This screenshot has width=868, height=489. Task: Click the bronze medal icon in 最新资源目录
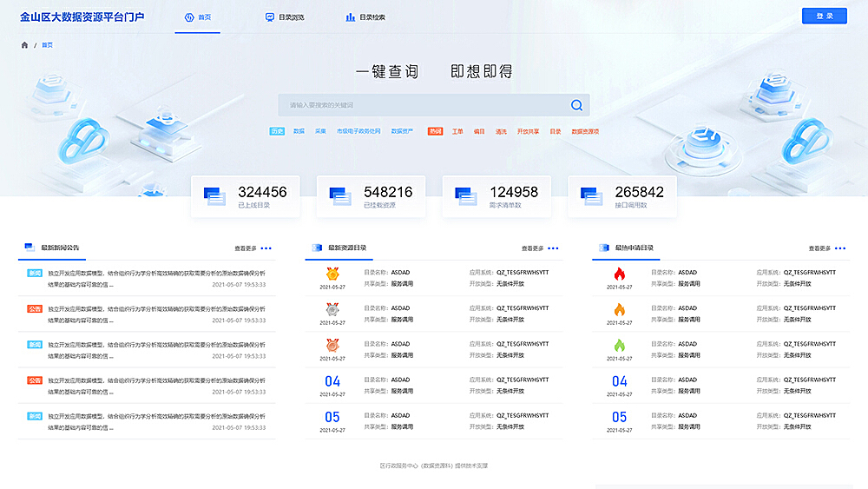tap(332, 345)
